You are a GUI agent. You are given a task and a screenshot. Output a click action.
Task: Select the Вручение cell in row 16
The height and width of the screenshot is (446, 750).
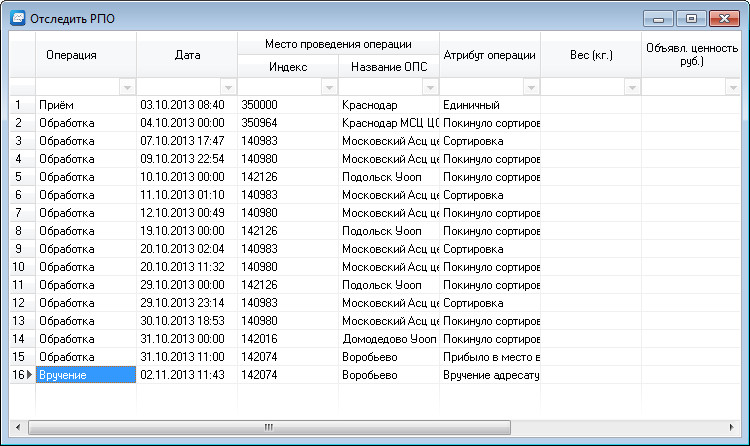tap(86, 375)
